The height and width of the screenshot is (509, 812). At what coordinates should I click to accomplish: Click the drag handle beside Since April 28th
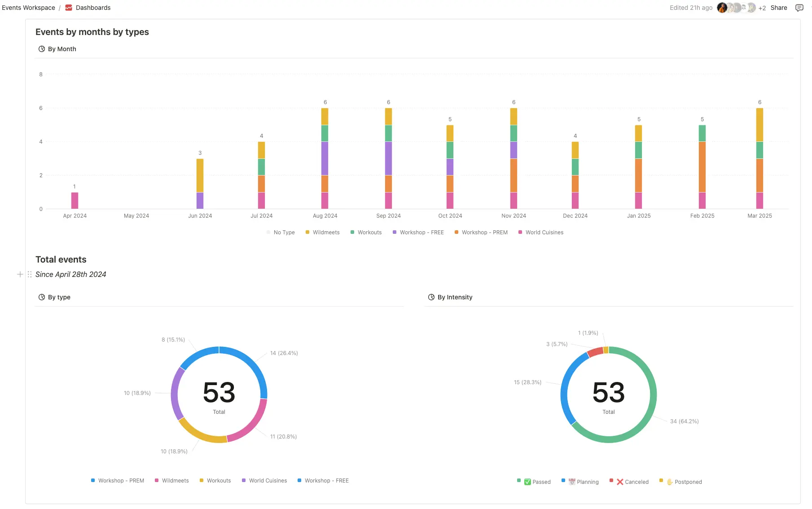30,274
